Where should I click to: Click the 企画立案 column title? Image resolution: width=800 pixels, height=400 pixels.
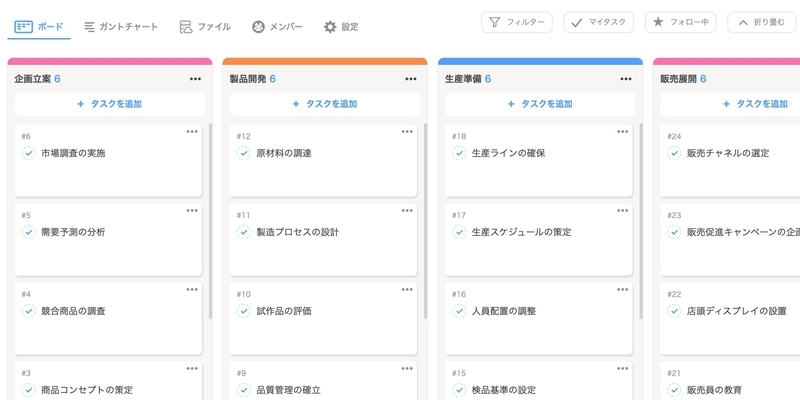pyautogui.click(x=33, y=79)
